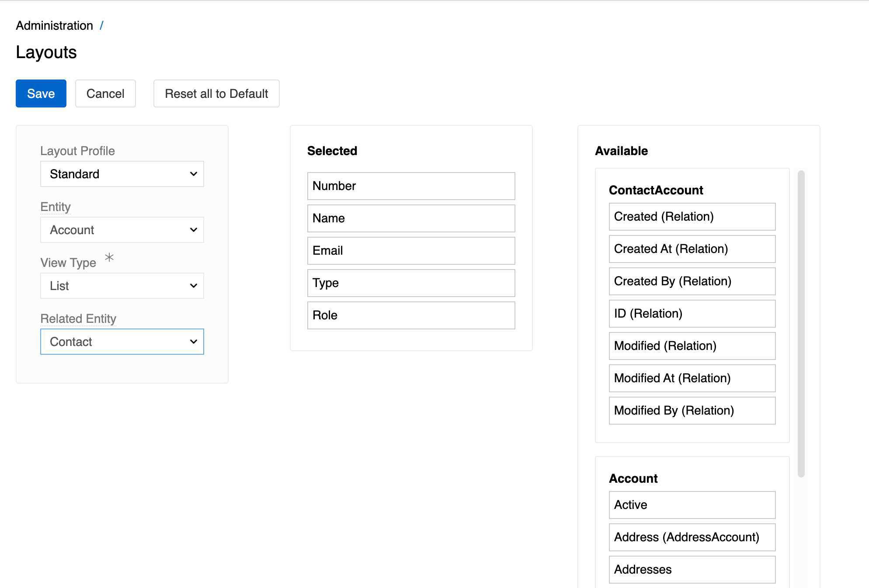869x588 pixels.
Task: Open the View Type dropdown
Action: tap(122, 286)
